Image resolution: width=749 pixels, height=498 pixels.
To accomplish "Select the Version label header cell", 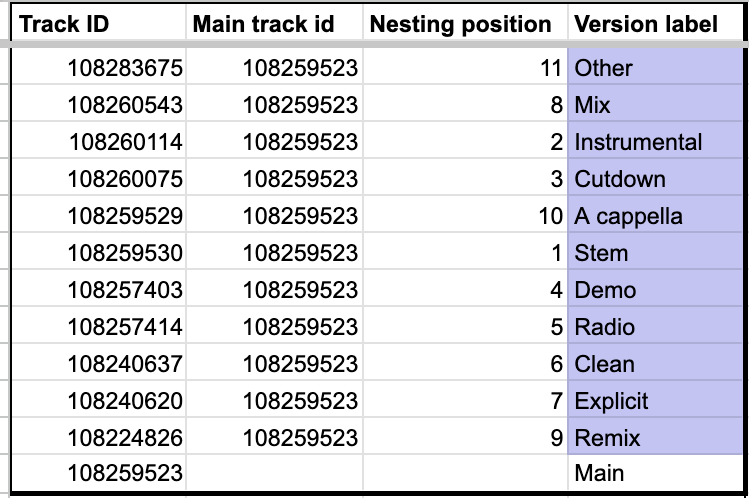I will (x=655, y=24).
